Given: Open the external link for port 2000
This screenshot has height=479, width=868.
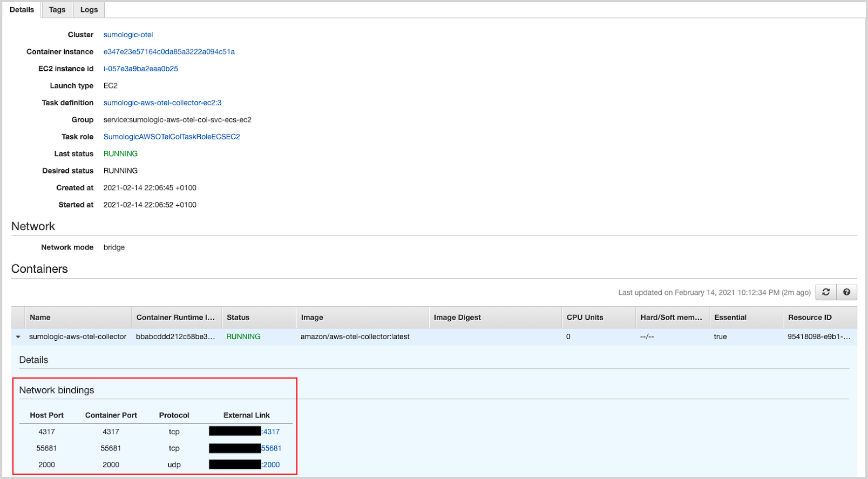Looking at the screenshot, I should point(271,464).
